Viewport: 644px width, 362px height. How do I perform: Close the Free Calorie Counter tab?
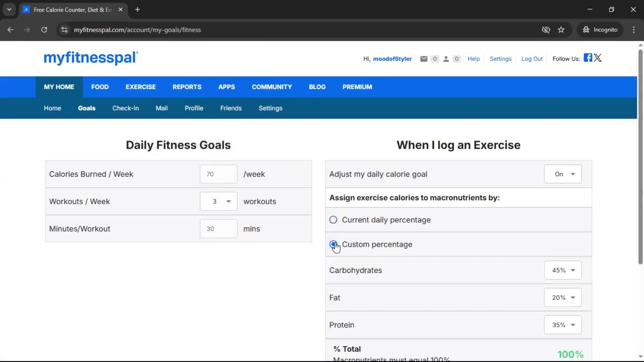120,9
